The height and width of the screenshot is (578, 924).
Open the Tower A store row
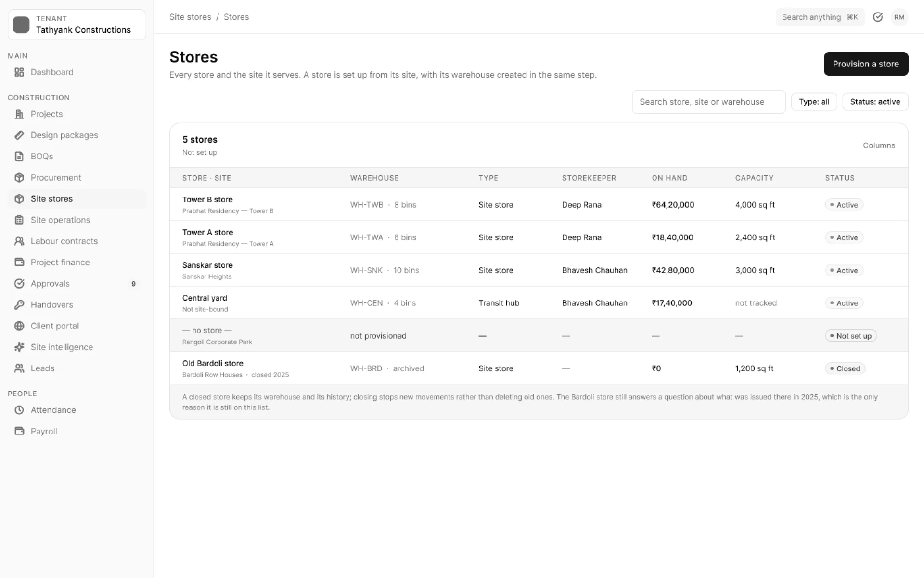point(539,237)
